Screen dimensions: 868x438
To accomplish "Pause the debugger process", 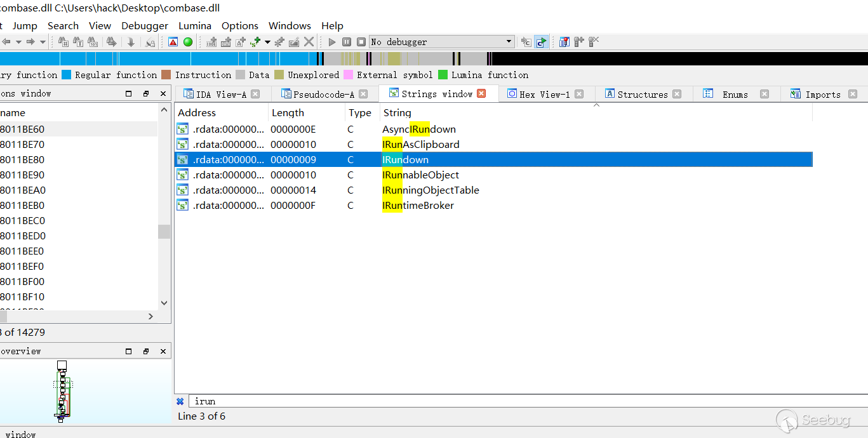I will tap(347, 42).
